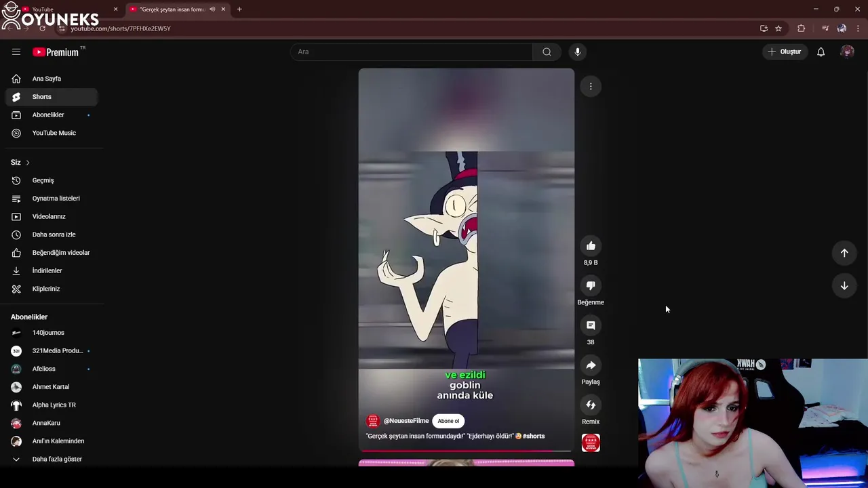Open İndirilenler downloads

click(52, 270)
